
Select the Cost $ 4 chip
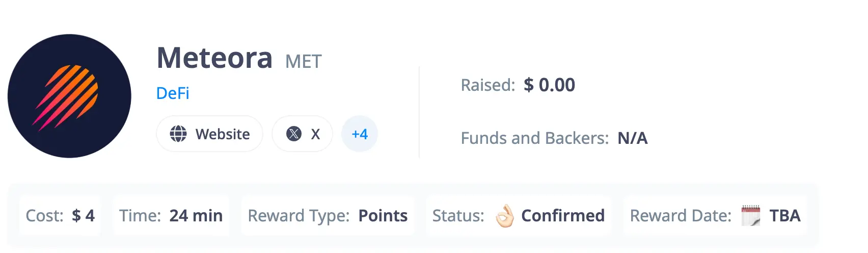click(60, 215)
